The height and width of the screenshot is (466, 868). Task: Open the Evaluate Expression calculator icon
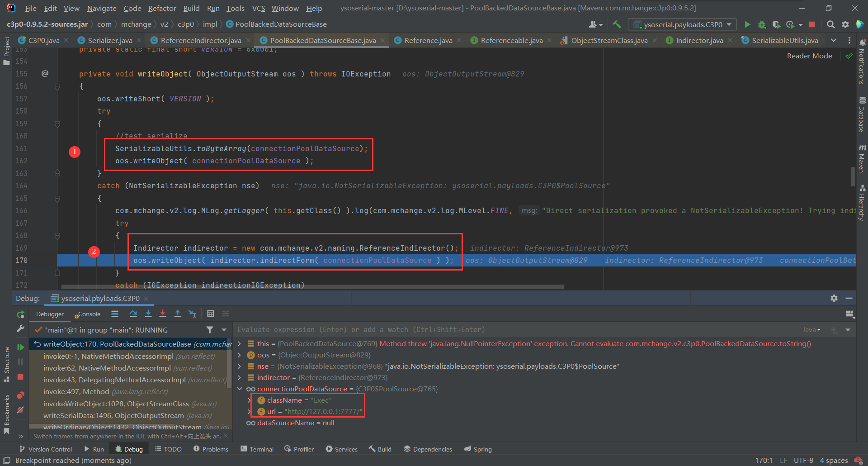211,314
